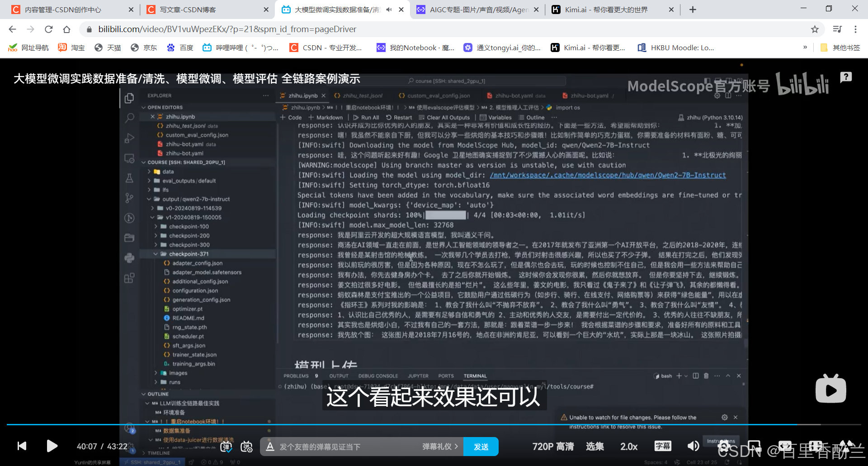Open VS Code Testing flask icon

(129, 178)
